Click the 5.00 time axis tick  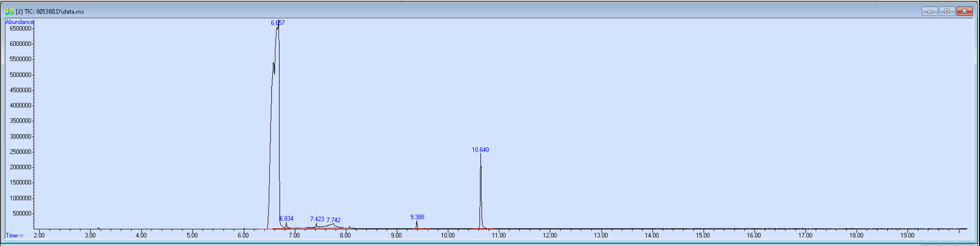point(192,236)
